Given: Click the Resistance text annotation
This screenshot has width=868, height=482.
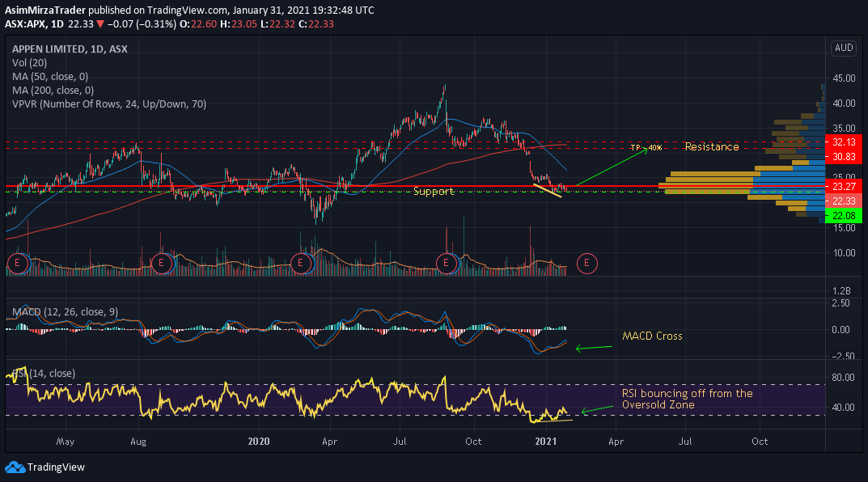Looking at the screenshot, I should tap(712, 146).
